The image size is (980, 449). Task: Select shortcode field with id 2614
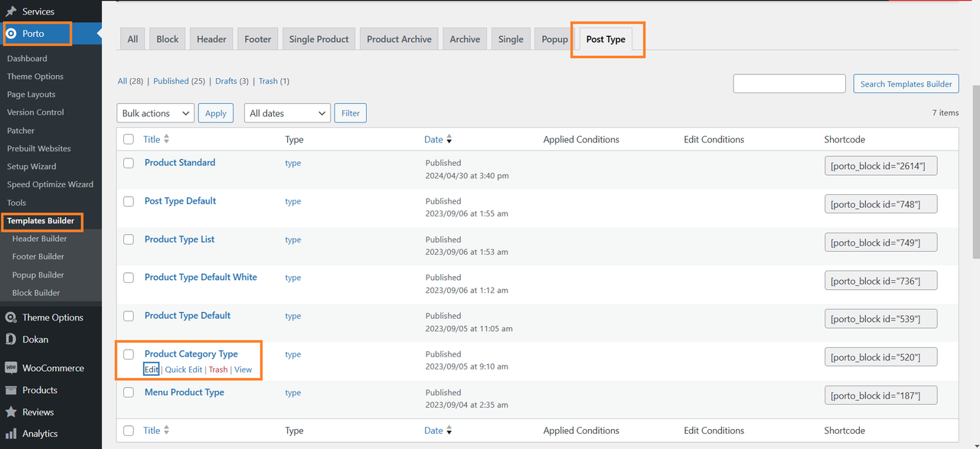[880, 166]
